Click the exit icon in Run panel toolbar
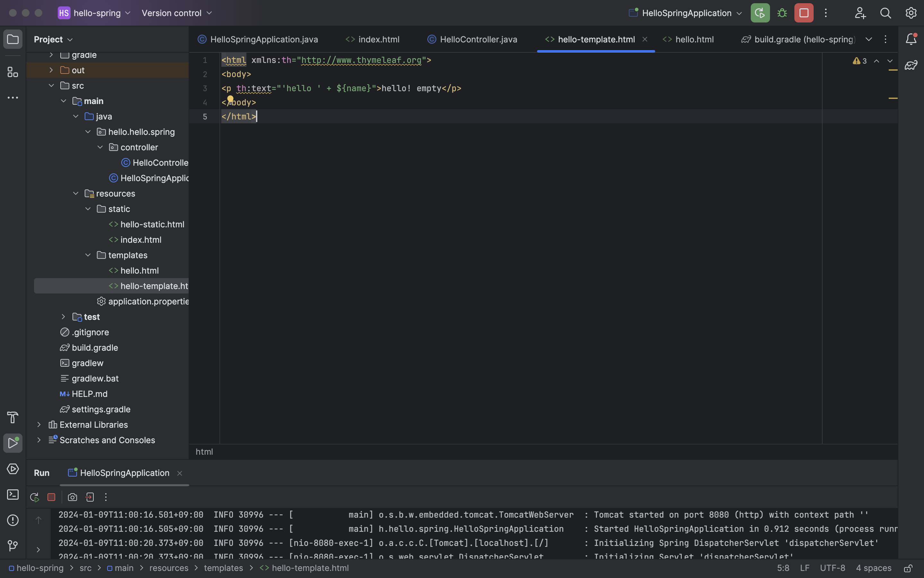 [90, 497]
